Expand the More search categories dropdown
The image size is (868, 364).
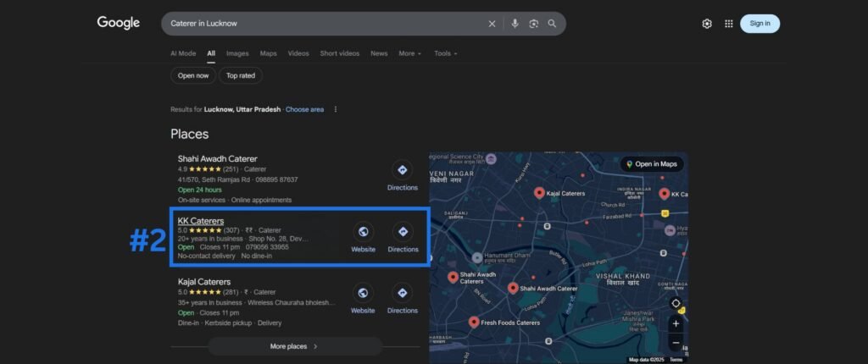point(409,53)
